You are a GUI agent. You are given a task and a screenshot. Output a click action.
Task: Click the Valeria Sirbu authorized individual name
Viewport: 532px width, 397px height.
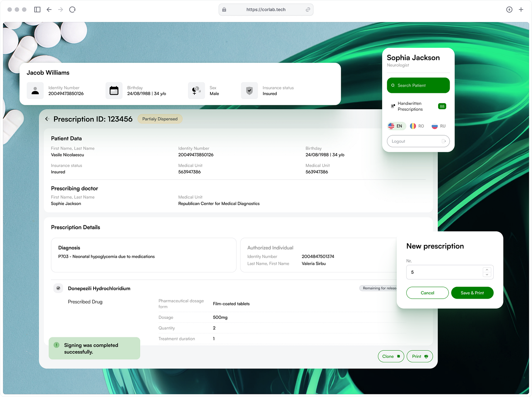click(x=313, y=264)
